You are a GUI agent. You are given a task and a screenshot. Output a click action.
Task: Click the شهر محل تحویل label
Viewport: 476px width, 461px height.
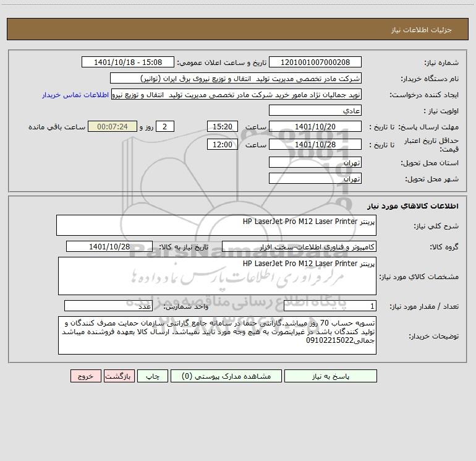(431, 179)
